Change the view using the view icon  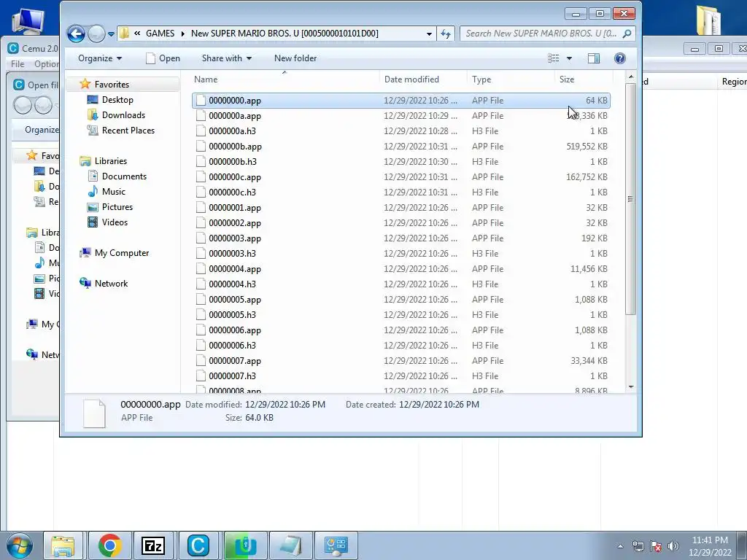coord(553,58)
